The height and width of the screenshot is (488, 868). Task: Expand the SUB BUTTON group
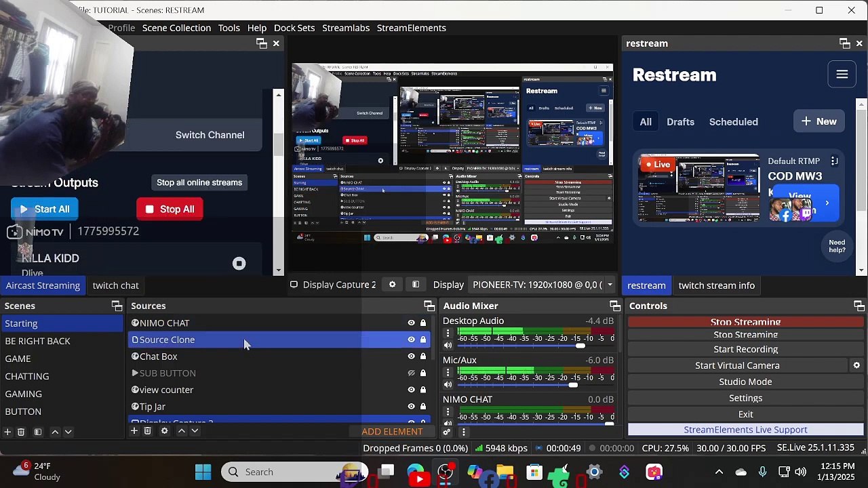click(x=135, y=373)
